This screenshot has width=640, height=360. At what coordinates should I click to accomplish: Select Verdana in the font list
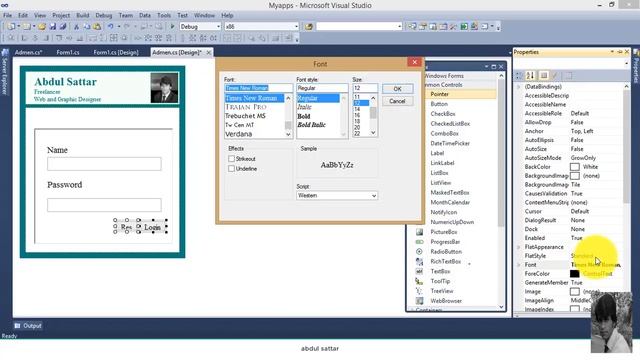tap(239, 134)
